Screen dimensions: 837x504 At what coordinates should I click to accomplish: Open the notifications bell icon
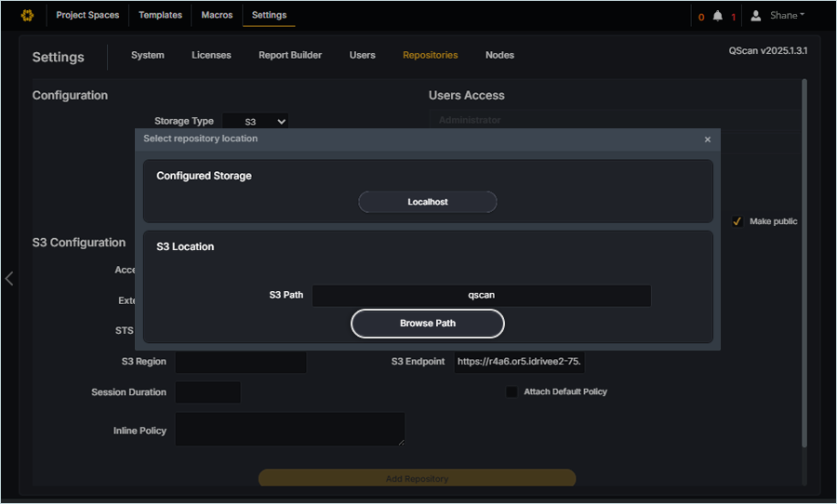coord(717,16)
